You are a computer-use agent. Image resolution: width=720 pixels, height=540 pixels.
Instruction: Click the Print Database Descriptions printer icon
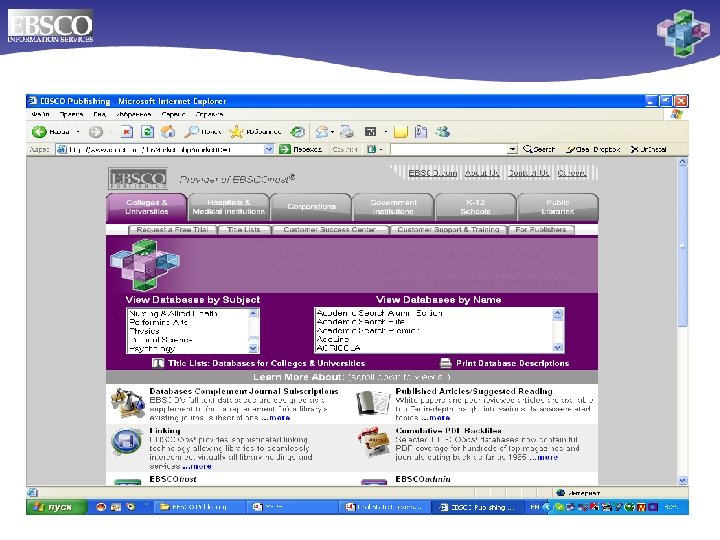pos(445,363)
